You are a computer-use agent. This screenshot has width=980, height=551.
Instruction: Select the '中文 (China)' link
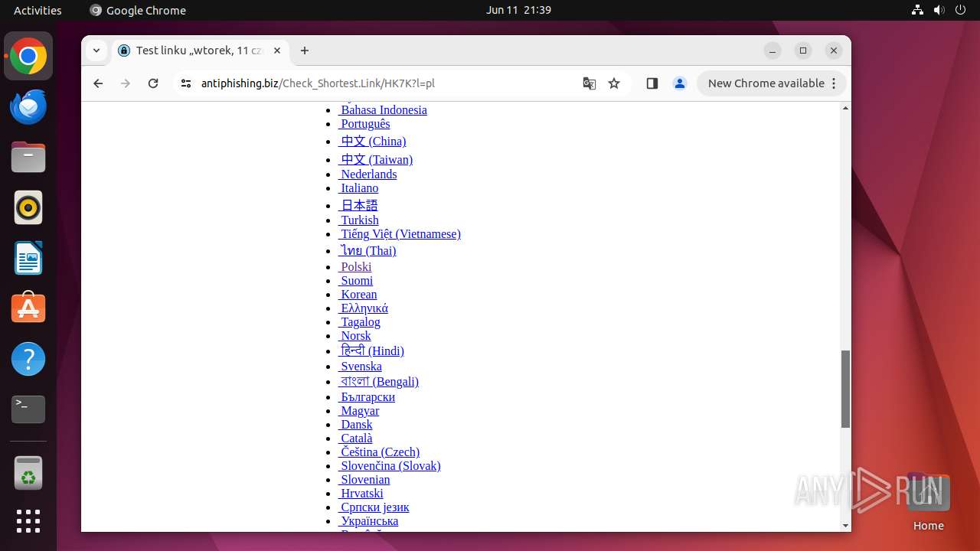(x=372, y=142)
